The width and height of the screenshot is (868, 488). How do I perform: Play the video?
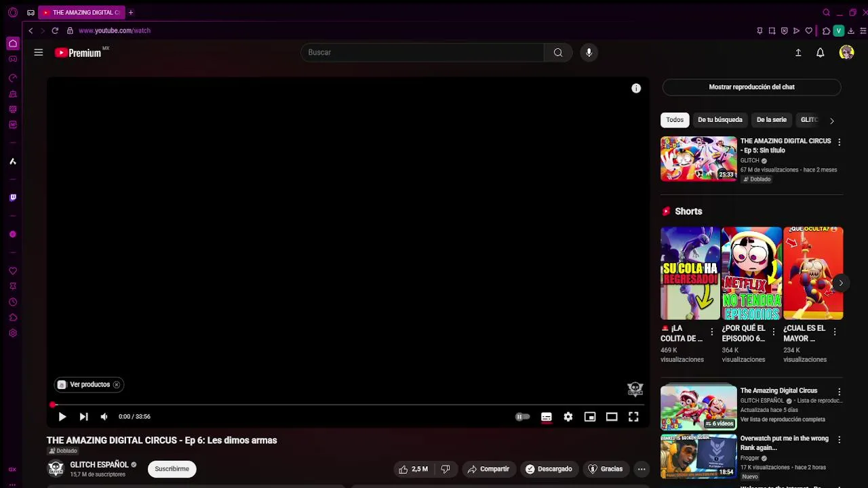tap(62, 417)
